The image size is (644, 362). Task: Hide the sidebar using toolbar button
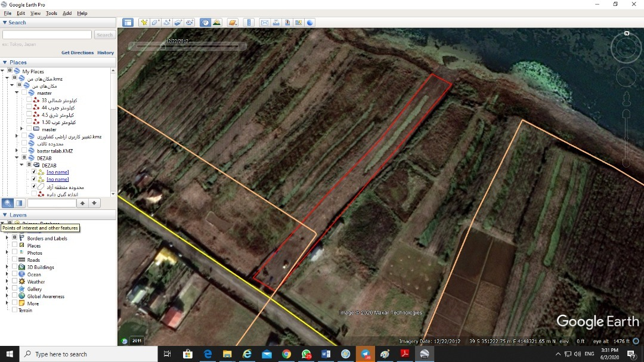128,23
